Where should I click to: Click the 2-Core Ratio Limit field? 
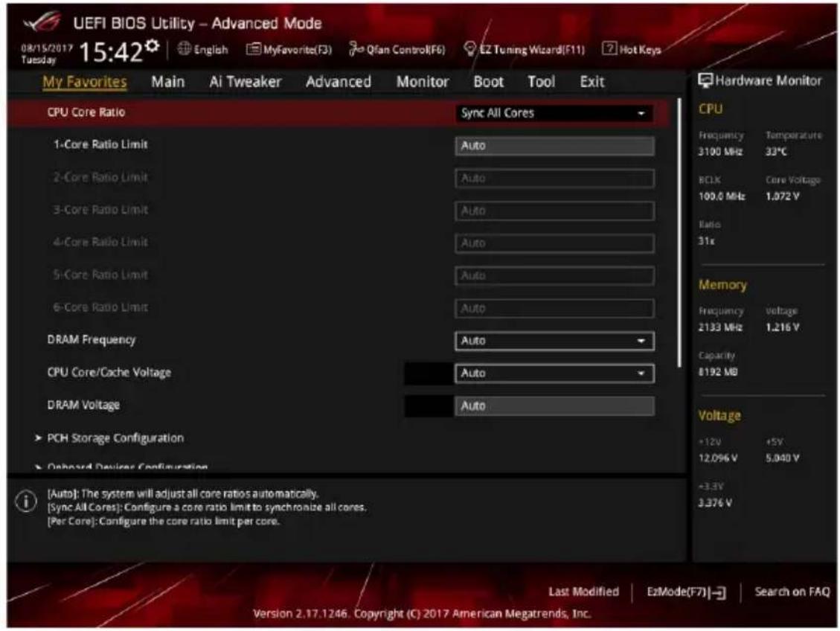[x=554, y=179]
